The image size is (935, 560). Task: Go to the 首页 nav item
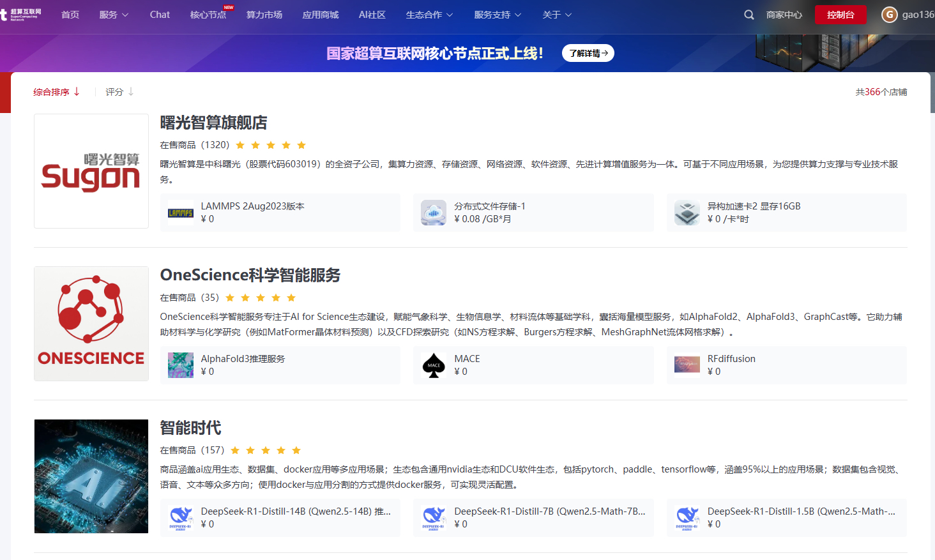[x=70, y=15]
